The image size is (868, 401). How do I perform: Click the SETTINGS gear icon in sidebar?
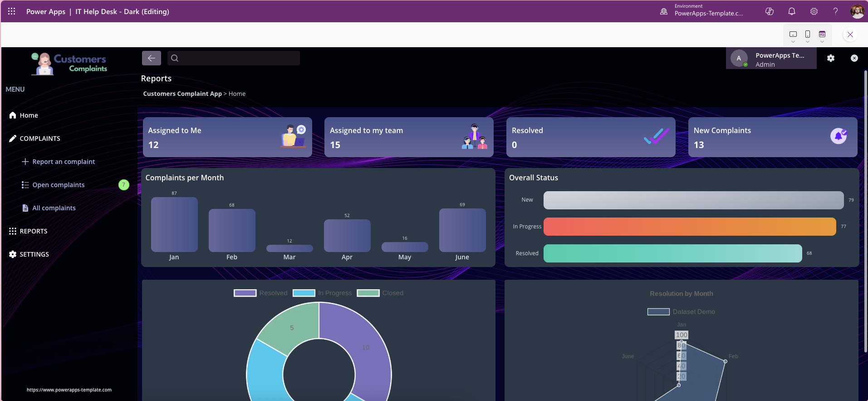coord(13,254)
